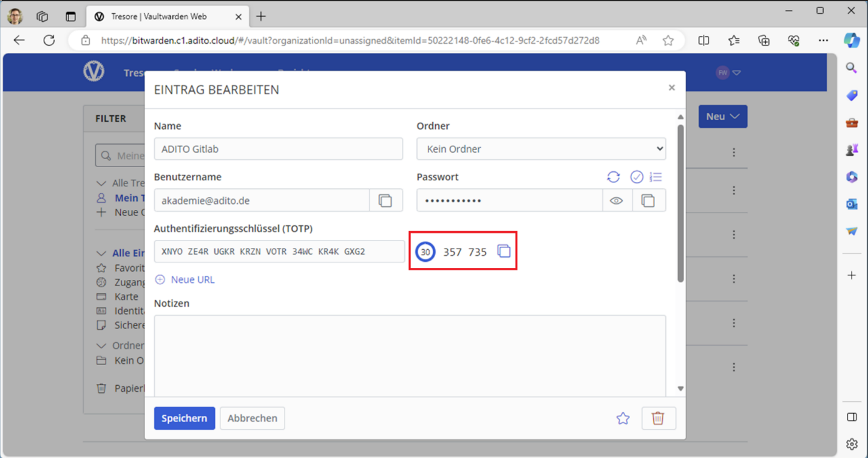Open the Edge Copilot sidebar icon
Viewport: 868px width, 458px height.
click(852, 40)
